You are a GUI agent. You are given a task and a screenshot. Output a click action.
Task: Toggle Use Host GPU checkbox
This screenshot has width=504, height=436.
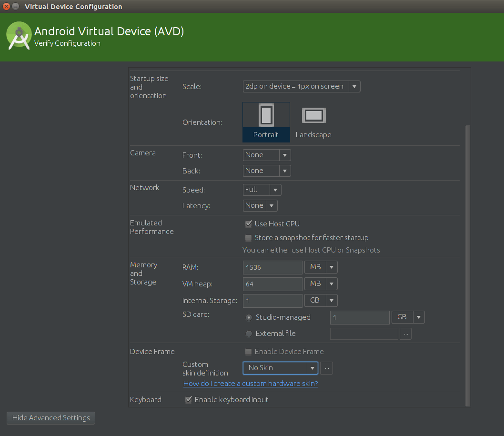[249, 224]
